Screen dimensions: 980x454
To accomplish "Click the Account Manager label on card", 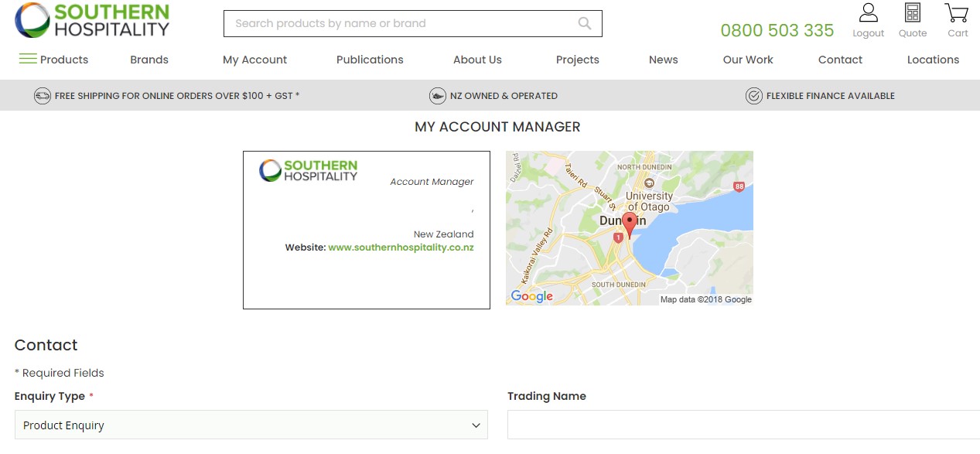I will click(432, 182).
